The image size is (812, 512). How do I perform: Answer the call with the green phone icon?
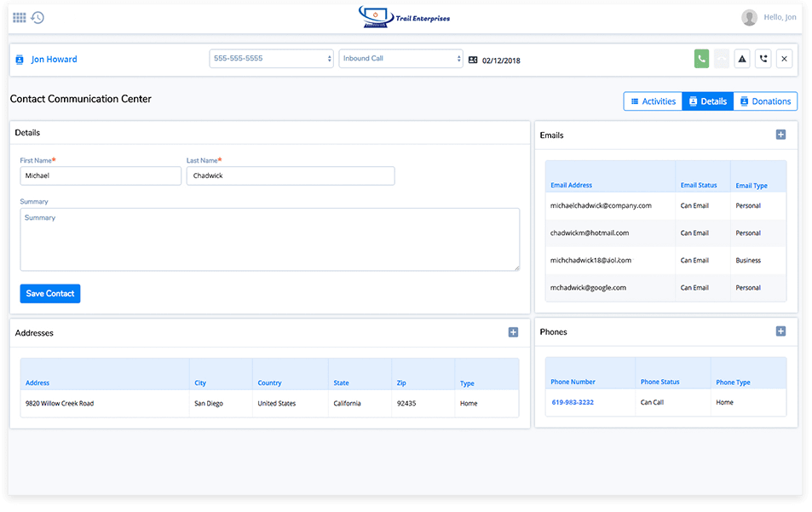click(x=700, y=58)
